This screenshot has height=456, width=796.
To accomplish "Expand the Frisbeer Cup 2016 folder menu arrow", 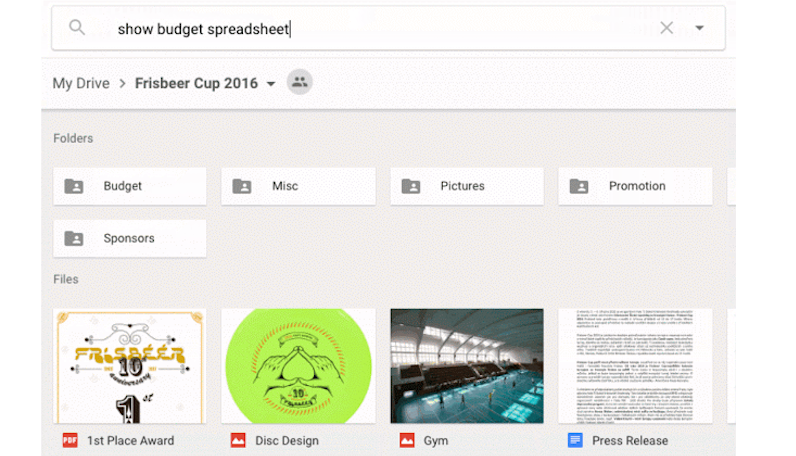I will point(271,84).
